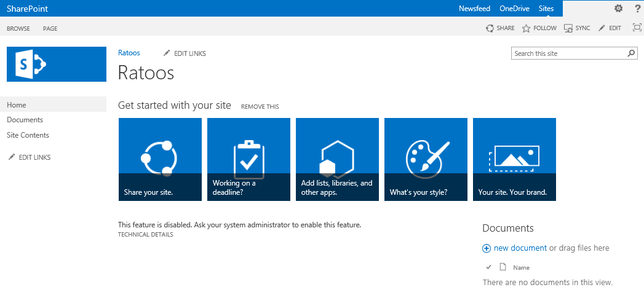Click There are no documents in this view text
Screen dimensions: 644x306
547,282
